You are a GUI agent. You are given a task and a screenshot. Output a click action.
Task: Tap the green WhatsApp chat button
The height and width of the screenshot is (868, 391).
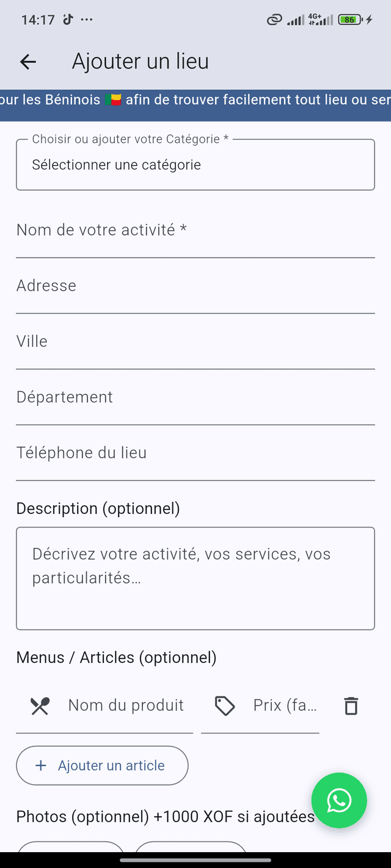click(339, 801)
